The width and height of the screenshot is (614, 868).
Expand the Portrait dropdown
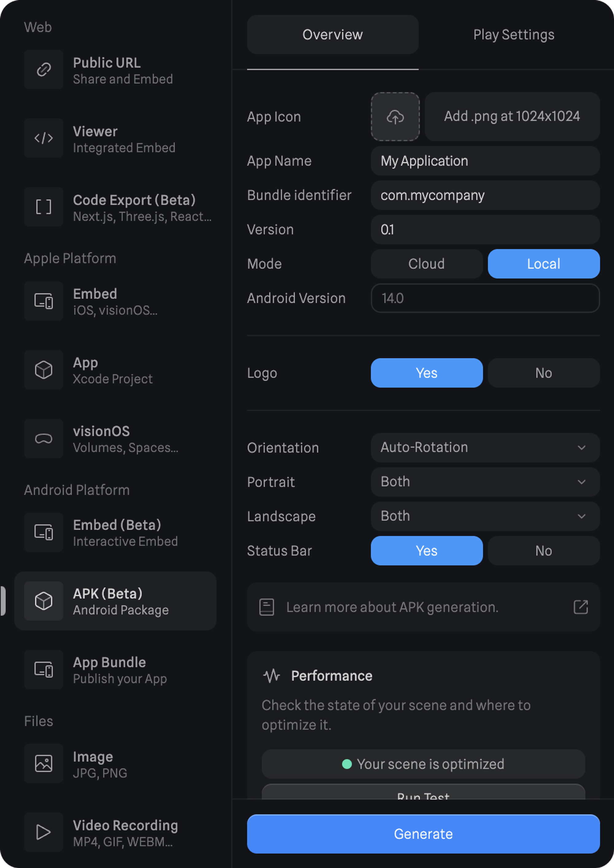click(485, 482)
